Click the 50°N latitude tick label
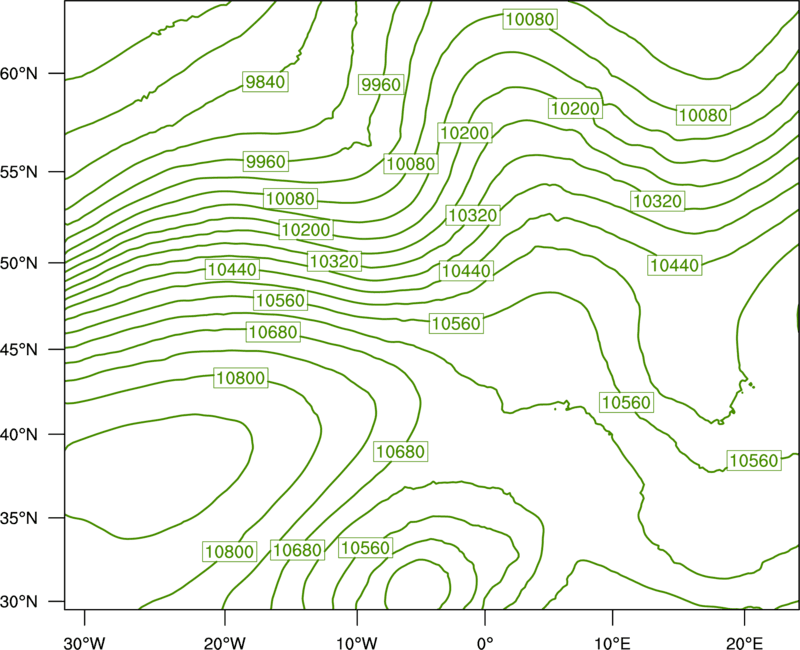Image resolution: width=800 pixels, height=650 pixels. pos(19,263)
